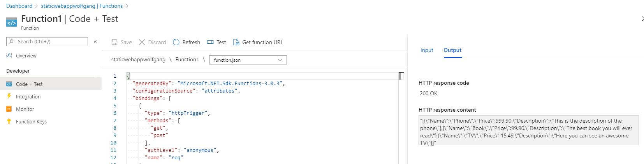The width and height of the screenshot is (644, 164).
Task: Click line number 7 in editor gutter
Action: tap(115, 121)
